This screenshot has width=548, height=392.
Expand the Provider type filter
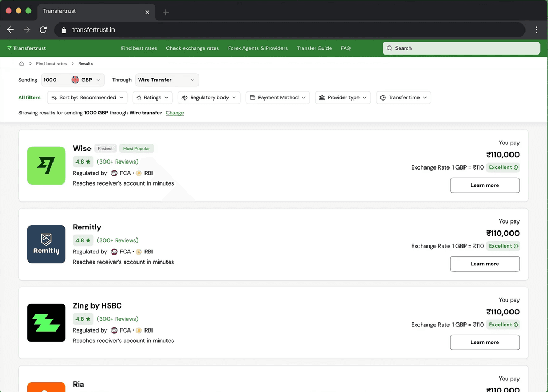coord(343,98)
